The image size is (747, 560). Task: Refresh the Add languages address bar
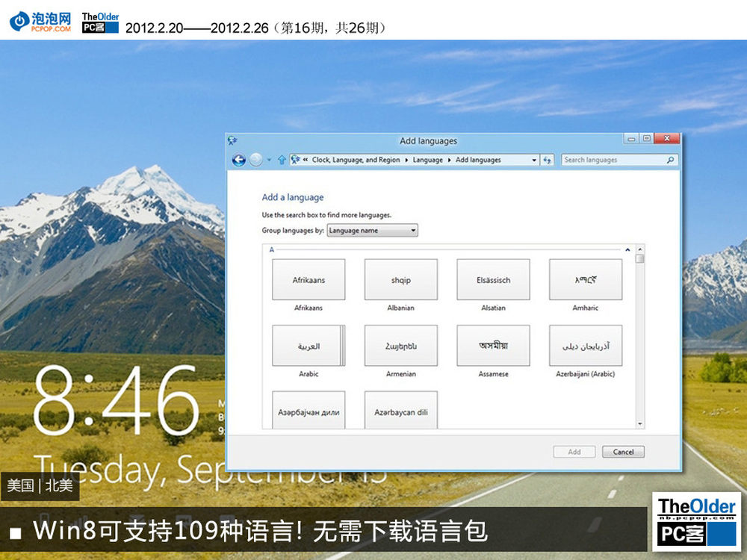tap(547, 160)
